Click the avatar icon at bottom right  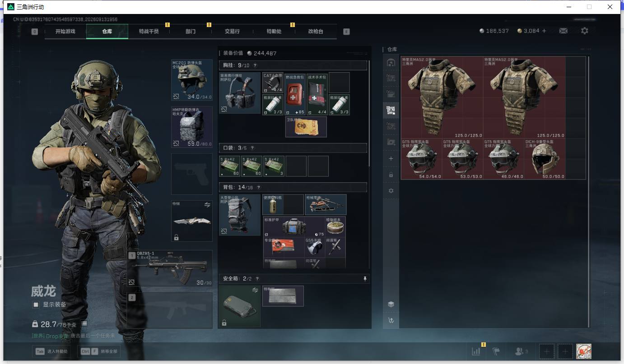(584, 351)
